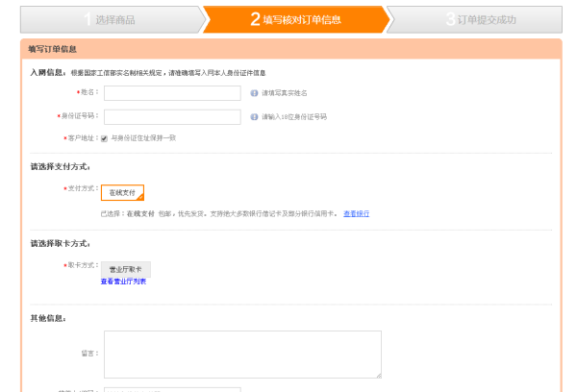Focus the 身份证号码 input field
The image size is (577, 392).
coord(172,117)
